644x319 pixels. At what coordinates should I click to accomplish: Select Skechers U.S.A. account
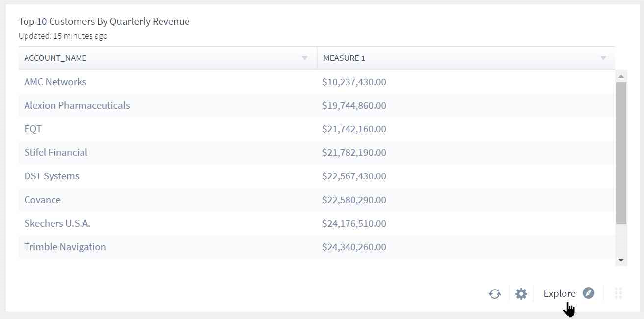pyautogui.click(x=57, y=223)
